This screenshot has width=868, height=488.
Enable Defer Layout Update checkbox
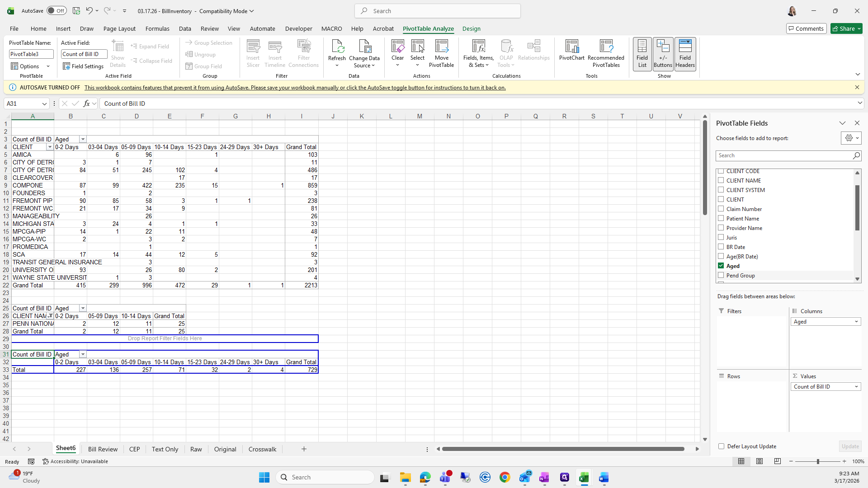tap(721, 446)
